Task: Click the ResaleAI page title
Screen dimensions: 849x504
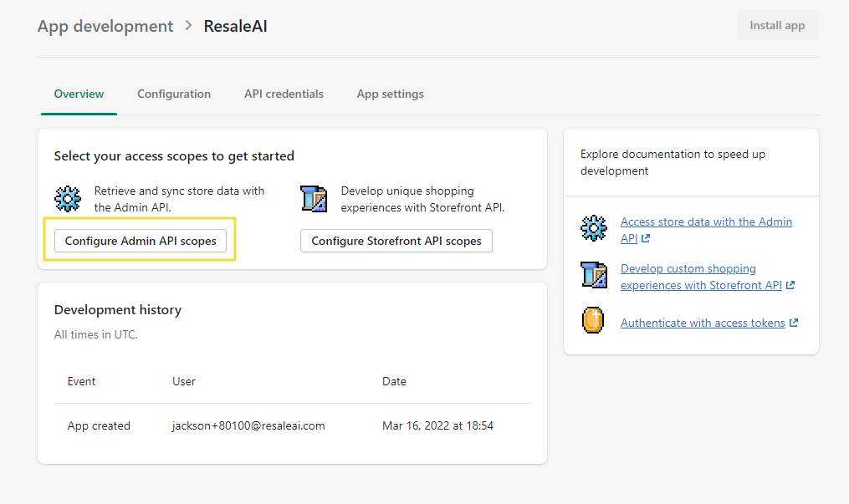Action: click(236, 26)
